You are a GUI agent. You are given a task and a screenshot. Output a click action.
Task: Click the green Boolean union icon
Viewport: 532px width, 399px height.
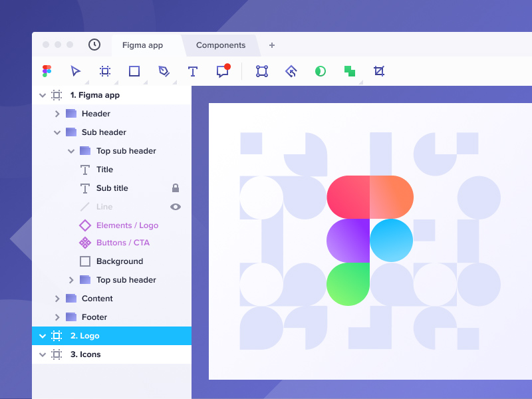tap(350, 71)
